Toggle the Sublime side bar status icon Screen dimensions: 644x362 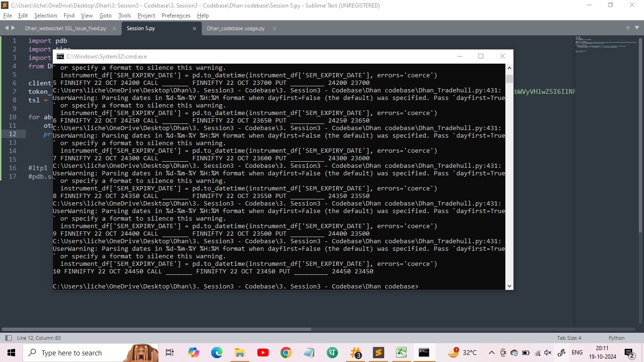click(x=8, y=338)
